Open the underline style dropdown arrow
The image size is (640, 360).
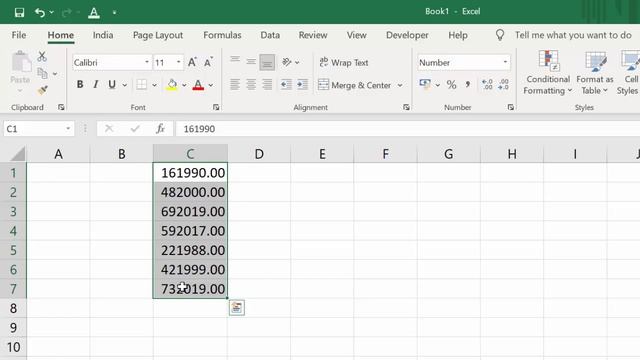(x=124, y=85)
